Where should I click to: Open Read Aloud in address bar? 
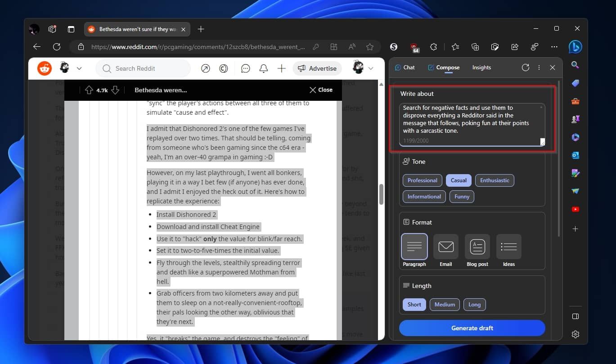[x=351, y=47]
